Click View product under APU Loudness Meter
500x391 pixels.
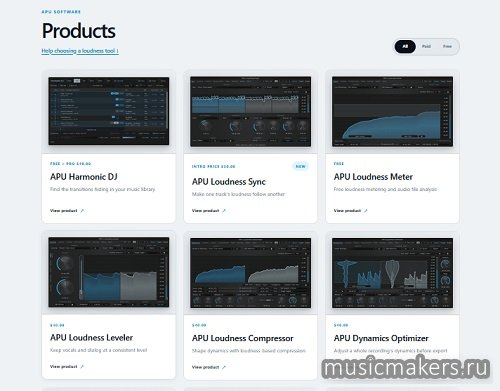coord(347,211)
